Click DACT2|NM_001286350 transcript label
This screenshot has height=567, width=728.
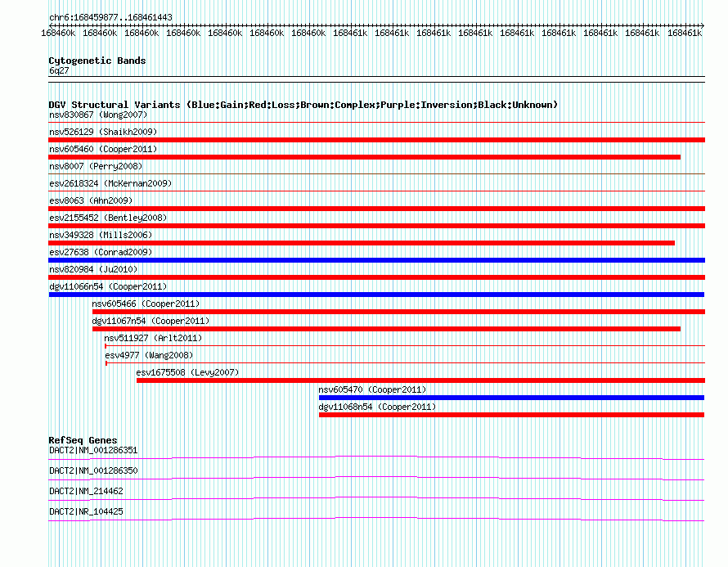point(93,471)
